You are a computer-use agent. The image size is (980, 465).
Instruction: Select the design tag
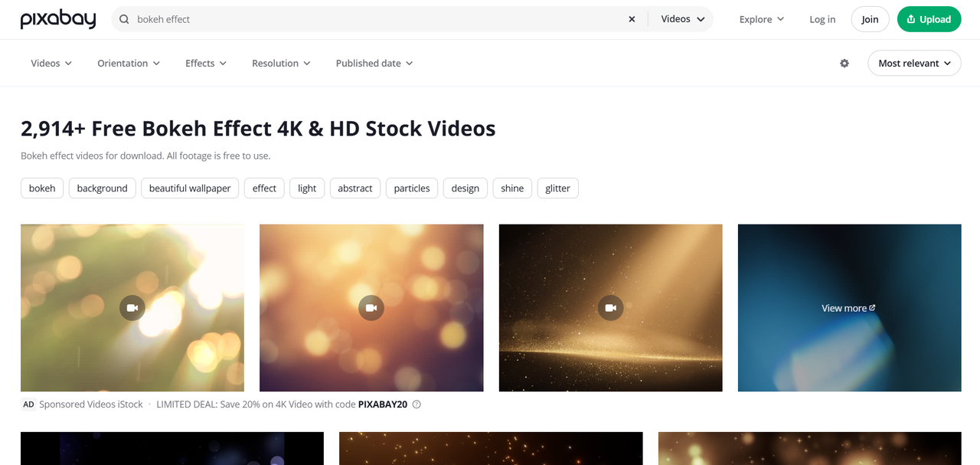tap(465, 188)
